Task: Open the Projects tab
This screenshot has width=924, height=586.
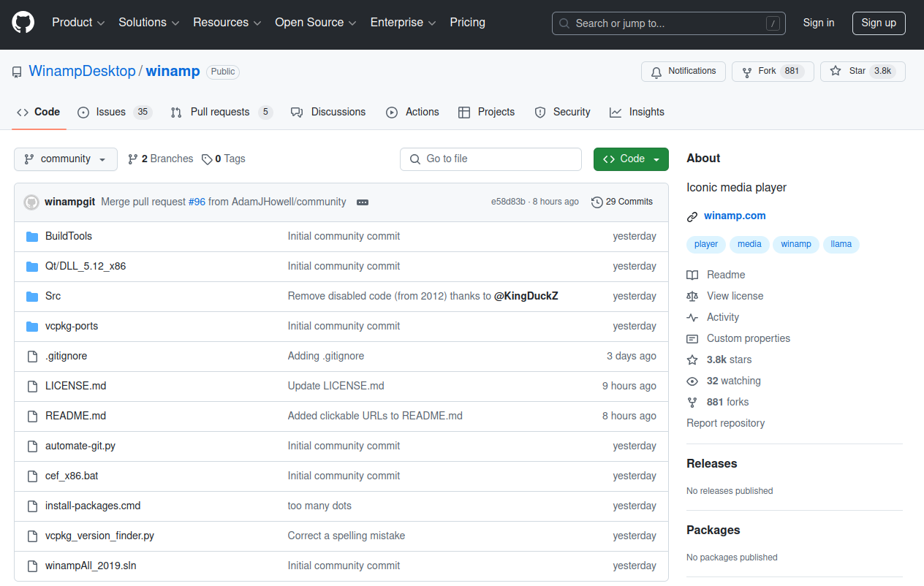Action: (487, 113)
